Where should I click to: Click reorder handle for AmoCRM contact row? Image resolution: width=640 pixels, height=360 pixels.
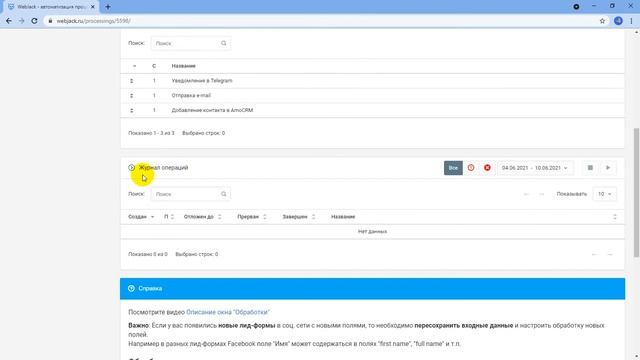click(131, 110)
